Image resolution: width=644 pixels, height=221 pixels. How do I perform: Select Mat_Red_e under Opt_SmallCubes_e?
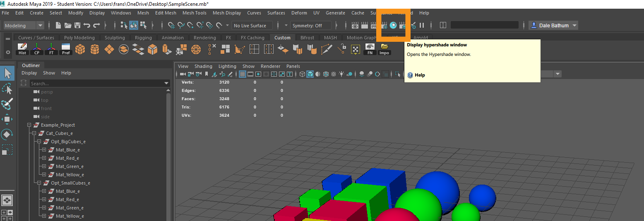pos(67,199)
